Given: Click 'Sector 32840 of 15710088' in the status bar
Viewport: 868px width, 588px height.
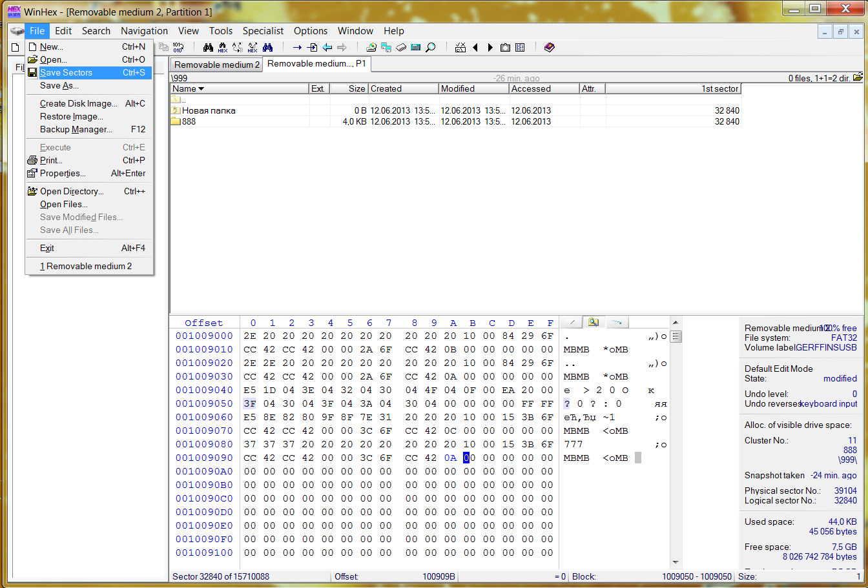Looking at the screenshot, I should point(220,576).
